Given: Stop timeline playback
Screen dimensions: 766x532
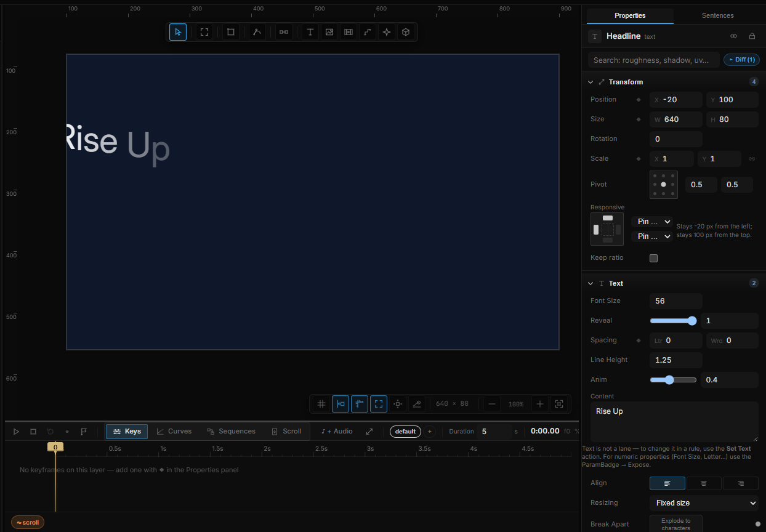Looking at the screenshot, I should point(33,432).
